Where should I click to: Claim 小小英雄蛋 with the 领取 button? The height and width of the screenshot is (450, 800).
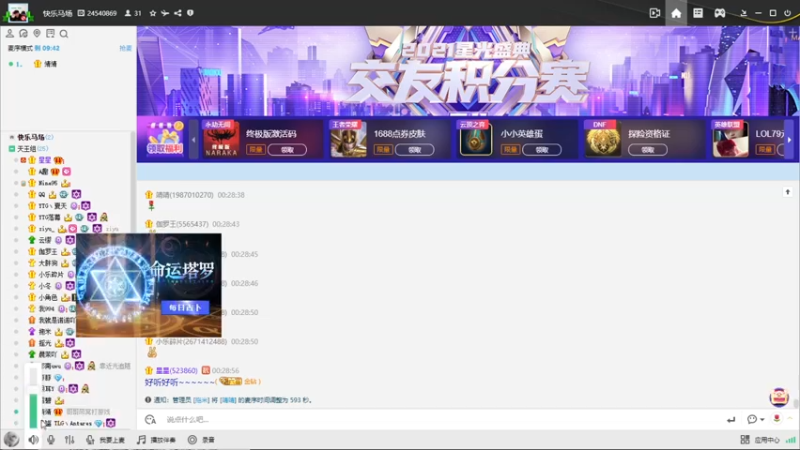point(542,150)
